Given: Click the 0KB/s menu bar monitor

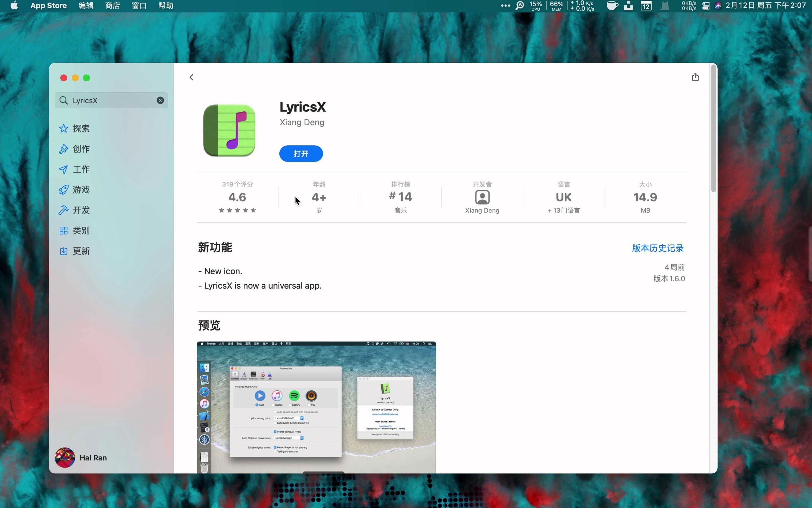Looking at the screenshot, I should click(689, 6).
